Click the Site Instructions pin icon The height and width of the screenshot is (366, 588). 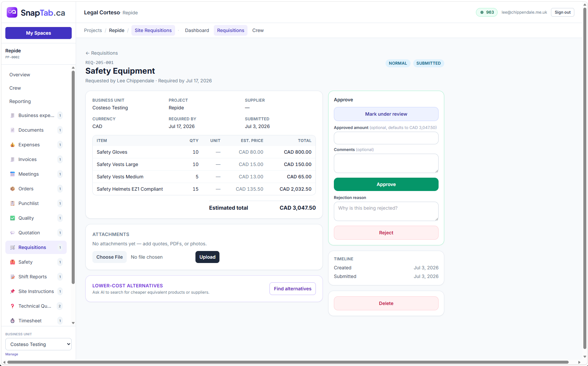tap(12, 292)
